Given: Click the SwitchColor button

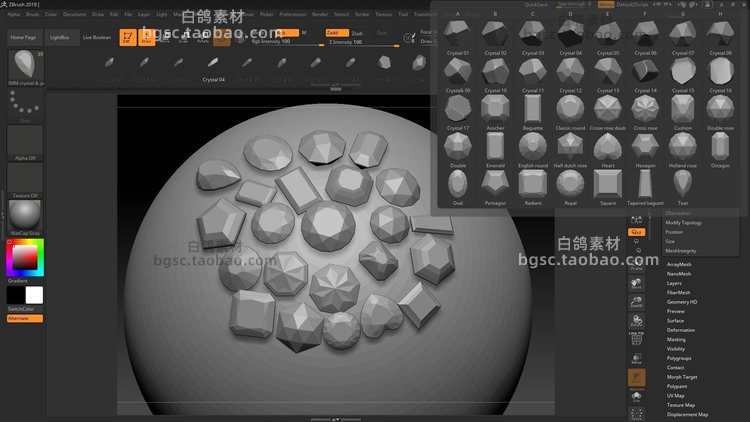Looking at the screenshot, I should [x=21, y=309].
